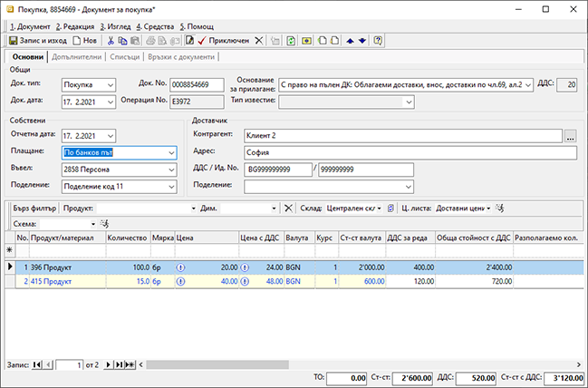Create a new document with Нов
This screenshot has height=388, width=588.
click(84, 41)
